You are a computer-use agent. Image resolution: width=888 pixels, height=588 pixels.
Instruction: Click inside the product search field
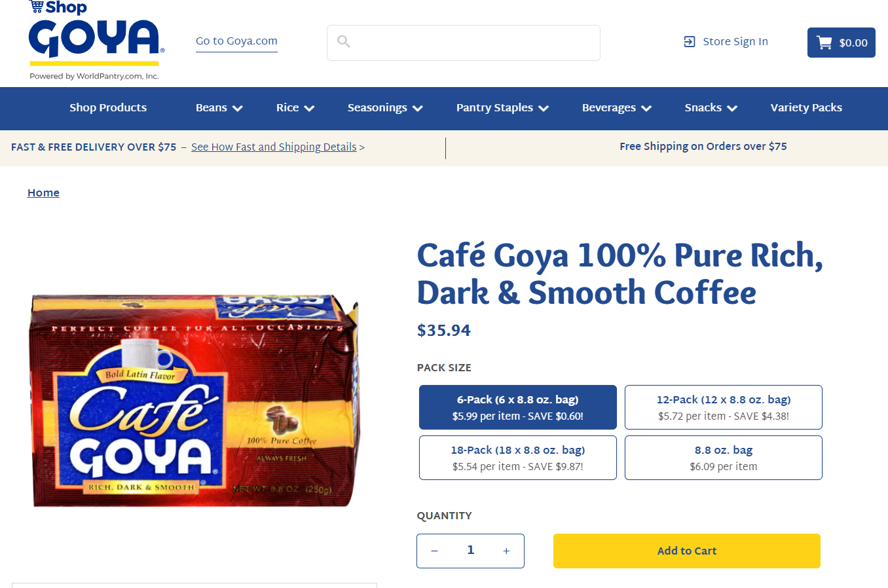[464, 43]
